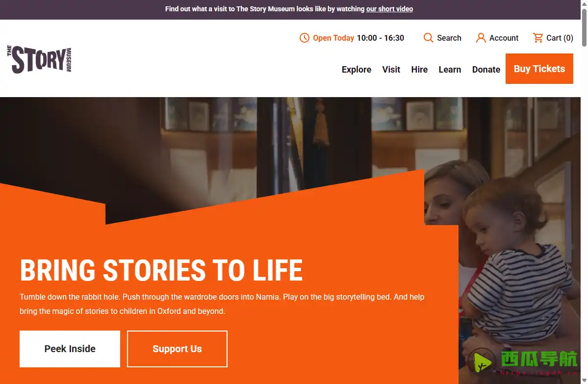This screenshot has width=588, height=384.
Task: Open the Visit menu
Action: 391,69
